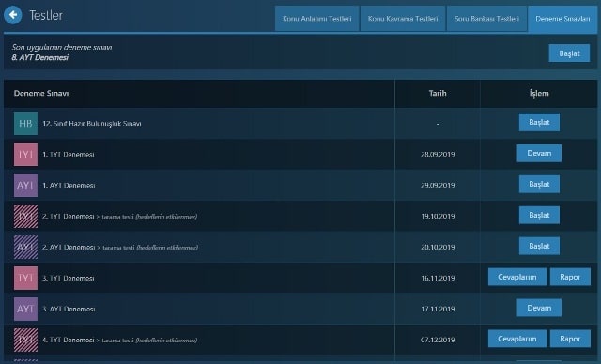Select the 1. AYT Denemesi title text
The image size is (601, 364).
pos(69,185)
